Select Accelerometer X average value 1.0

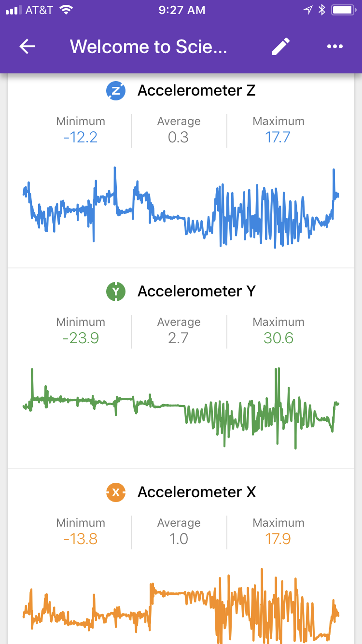coord(179,539)
